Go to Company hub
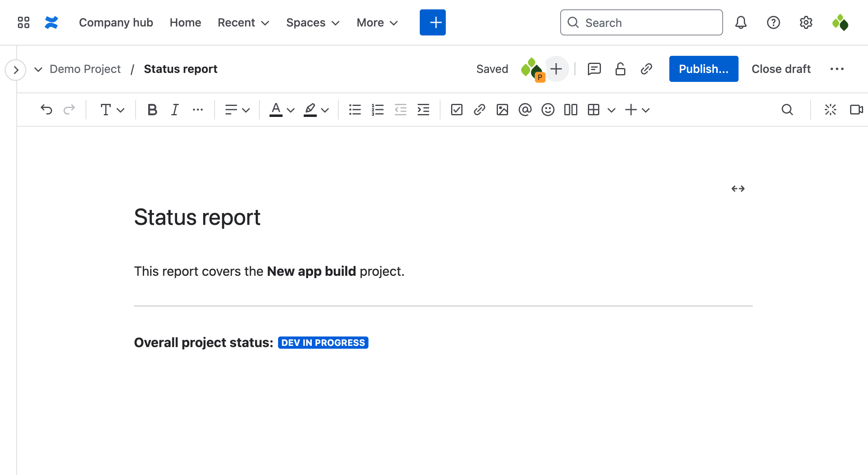 (x=116, y=22)
